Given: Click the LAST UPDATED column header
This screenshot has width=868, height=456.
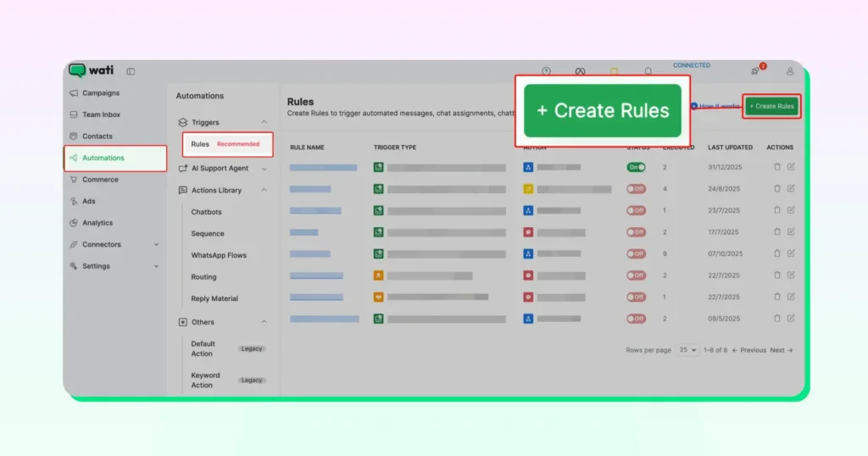Looking at the screenshot, I should 730,147.
